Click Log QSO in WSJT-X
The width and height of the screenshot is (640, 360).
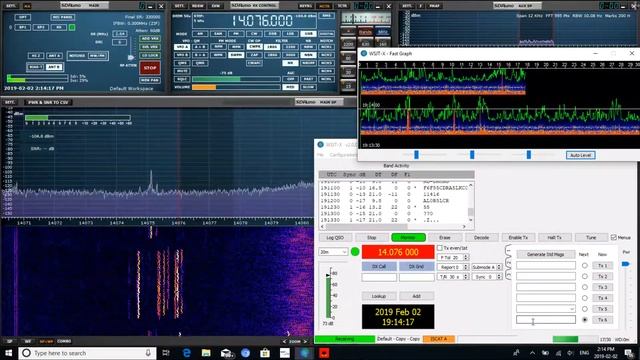(335, 238)
